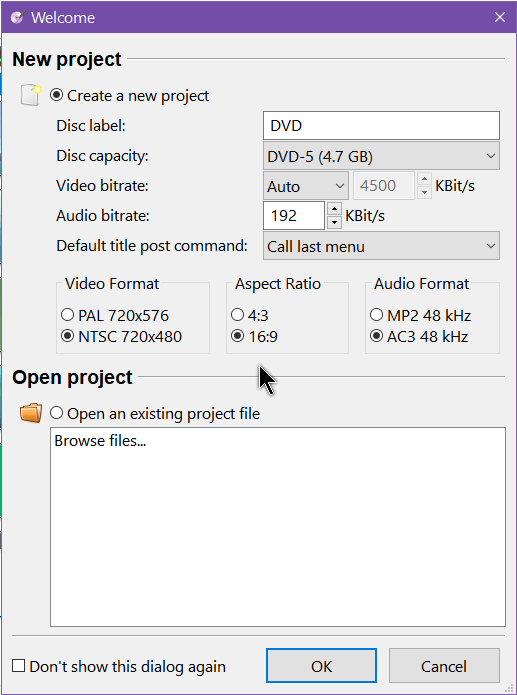Click the OK button
Image resolution: width=517 pixels, height=695 pixels.
click(x=321, y=666)
